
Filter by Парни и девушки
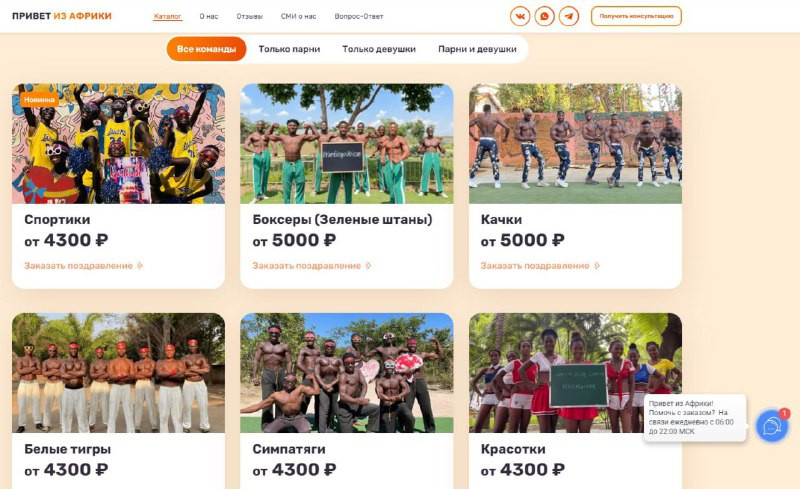[x=477, y=49]
